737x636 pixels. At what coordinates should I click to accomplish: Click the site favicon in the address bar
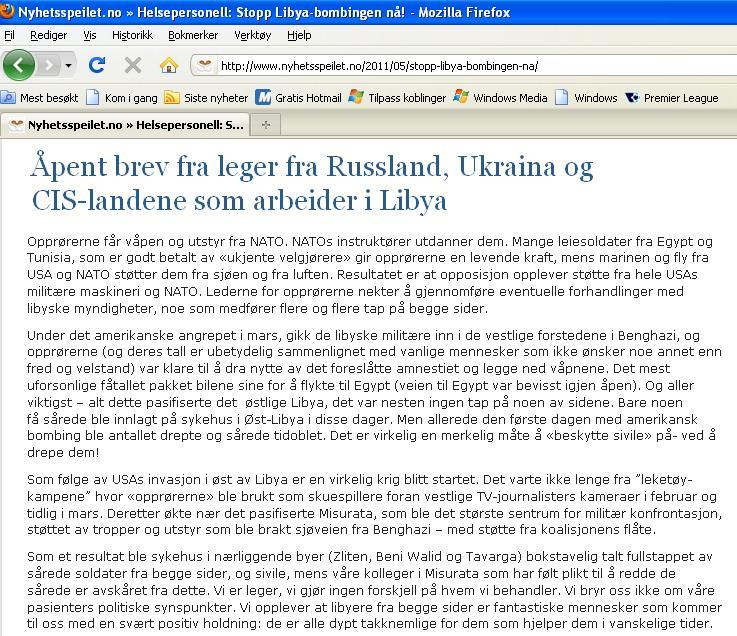pos(204,65)
